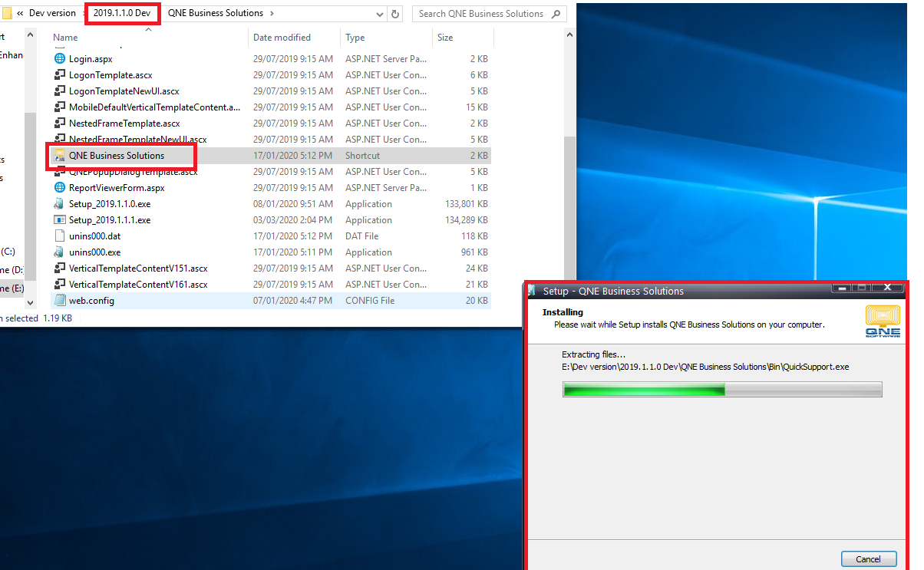Expand the hidden breadcrumb folders double chevron
The width and height of the screenshot is (924, 570).
click(19, 14)
